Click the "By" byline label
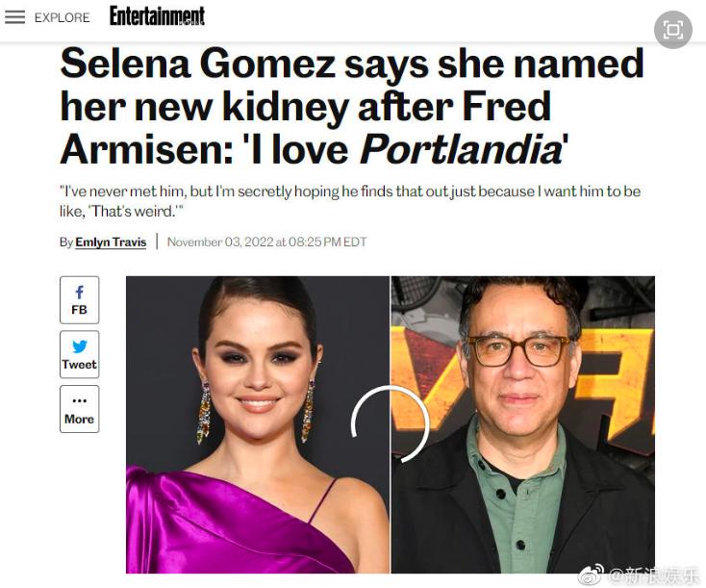 65,242
